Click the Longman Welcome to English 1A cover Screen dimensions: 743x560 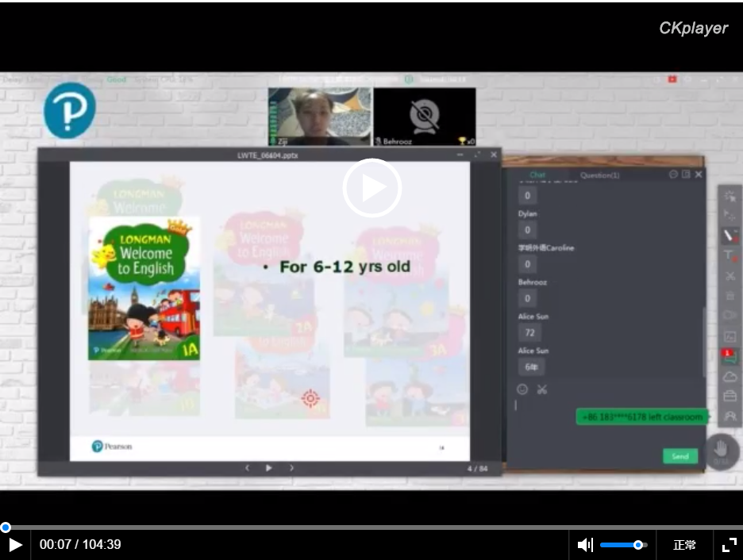(144, 288)
